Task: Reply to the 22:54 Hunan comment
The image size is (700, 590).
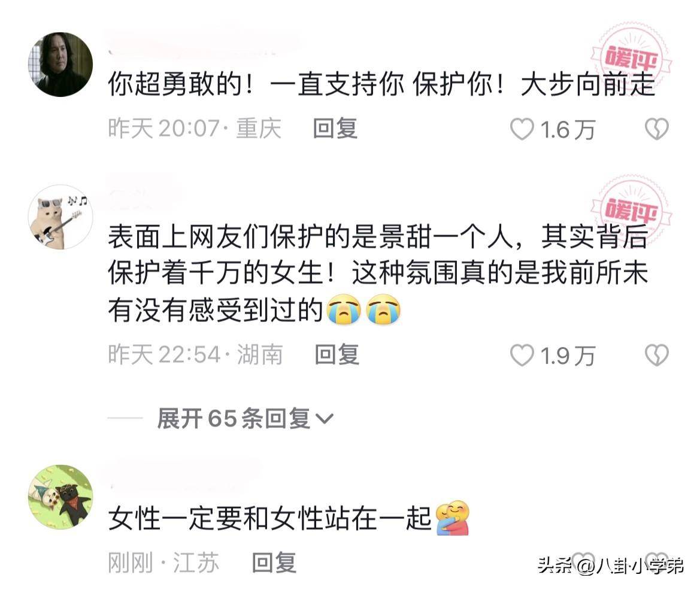Action: 337,355
